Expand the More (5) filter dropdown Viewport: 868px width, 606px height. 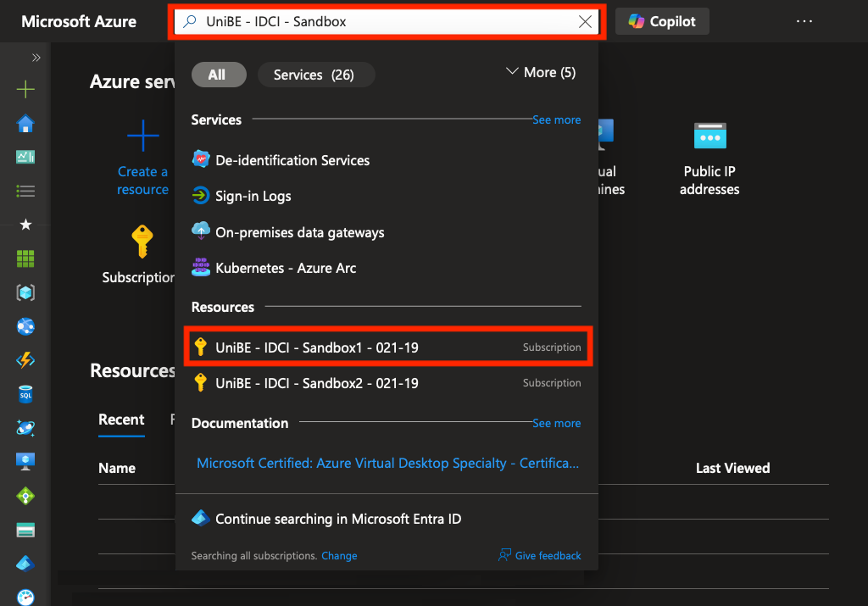click(541, 73)
